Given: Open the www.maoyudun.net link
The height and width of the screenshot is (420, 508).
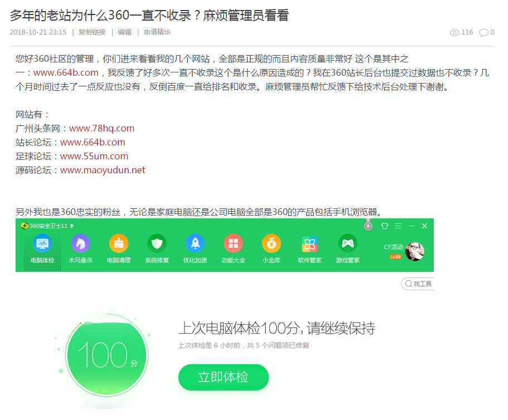Looking at the screenshot, I should pos(103,170).
